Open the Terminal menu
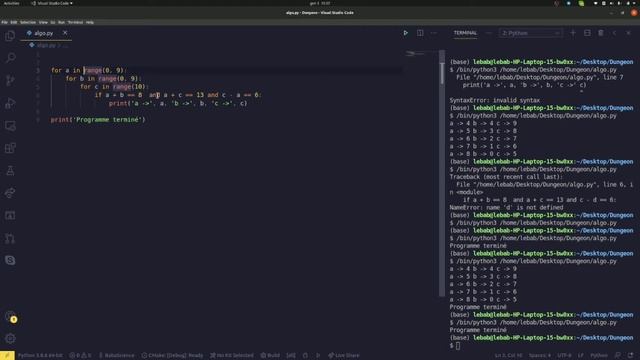 coord(75,22)
